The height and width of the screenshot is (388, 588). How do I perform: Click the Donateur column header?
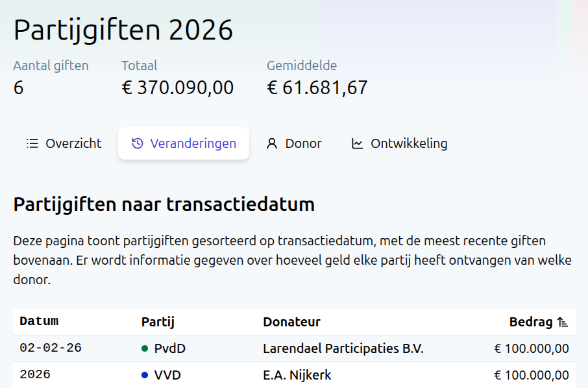pyautogui.click(x=291, y=322)
